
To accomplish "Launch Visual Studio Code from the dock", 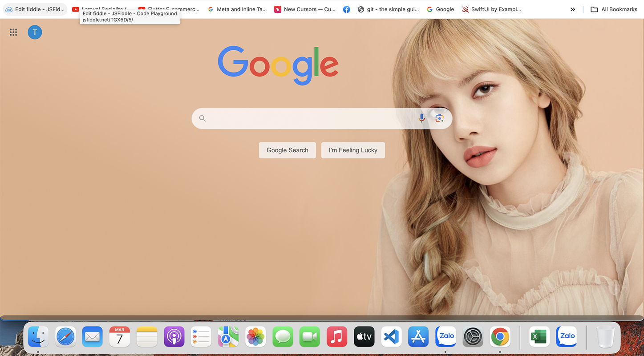I will (391, 337).
